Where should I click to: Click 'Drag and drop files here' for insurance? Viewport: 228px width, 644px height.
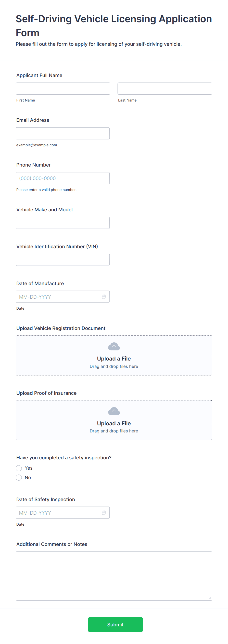coord(114,431)
